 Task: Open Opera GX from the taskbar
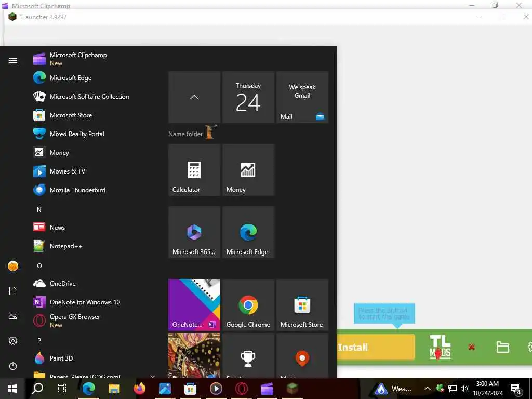pos(241,389)
